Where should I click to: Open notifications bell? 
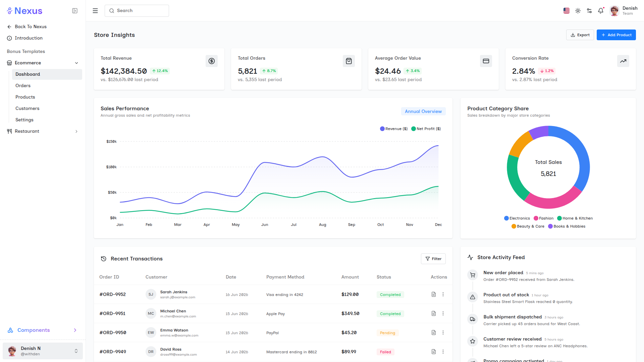pyautogui.click(x=601, y=11)
